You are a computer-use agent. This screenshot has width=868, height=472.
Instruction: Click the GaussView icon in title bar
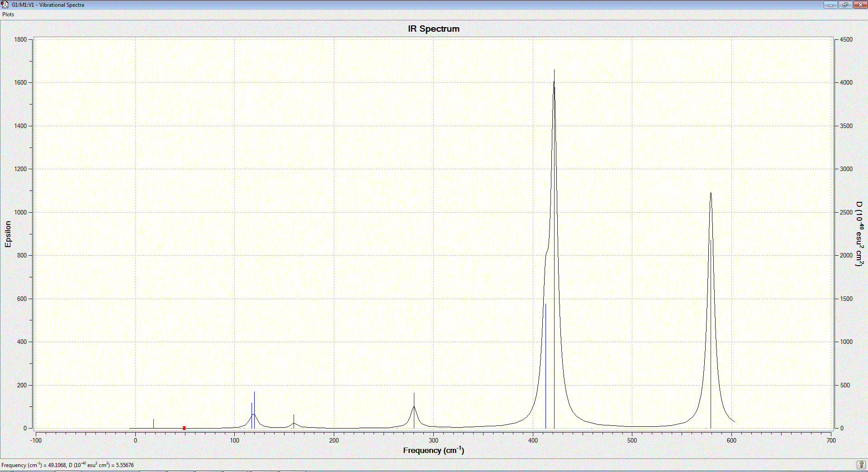5,5
